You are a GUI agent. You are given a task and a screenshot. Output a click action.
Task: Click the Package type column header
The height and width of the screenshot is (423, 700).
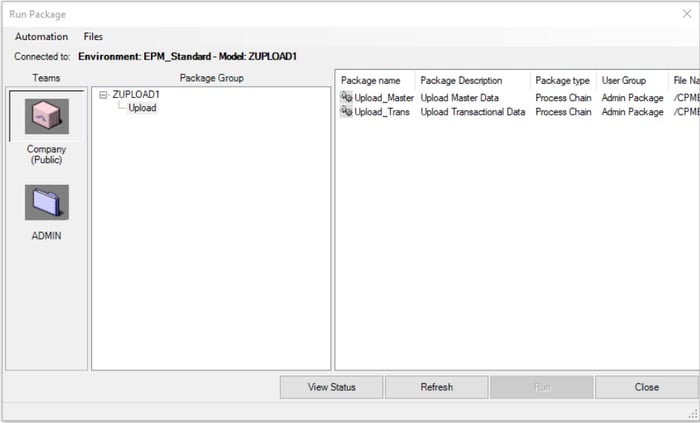tap(562, 80)
